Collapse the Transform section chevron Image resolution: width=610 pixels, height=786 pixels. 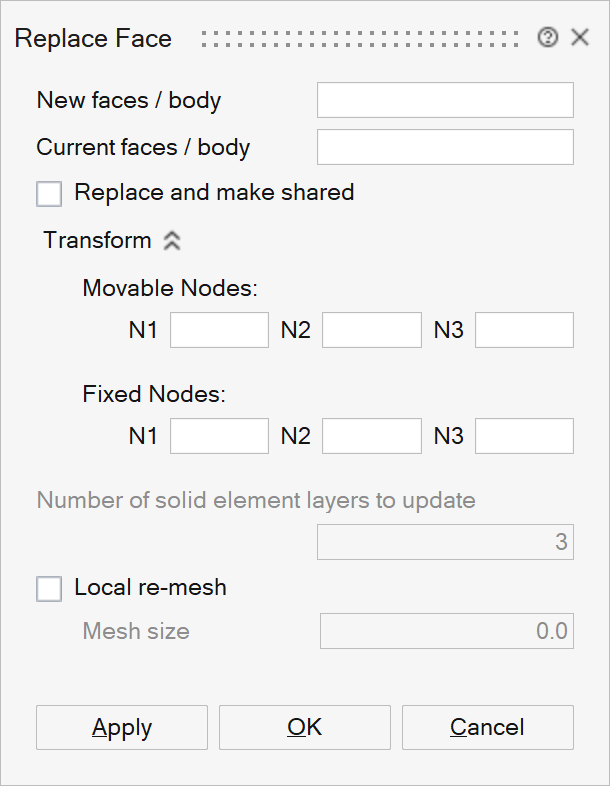pos(171,241)
